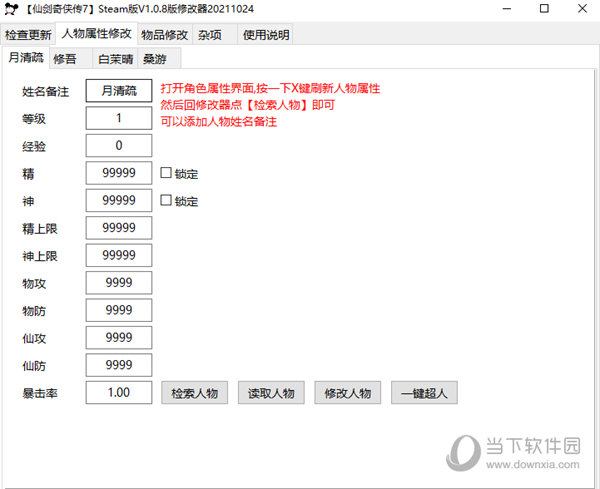Viewport: 600px width, 489px height.
Task: Click the 等级 level input field
Action: pos(119,118)
